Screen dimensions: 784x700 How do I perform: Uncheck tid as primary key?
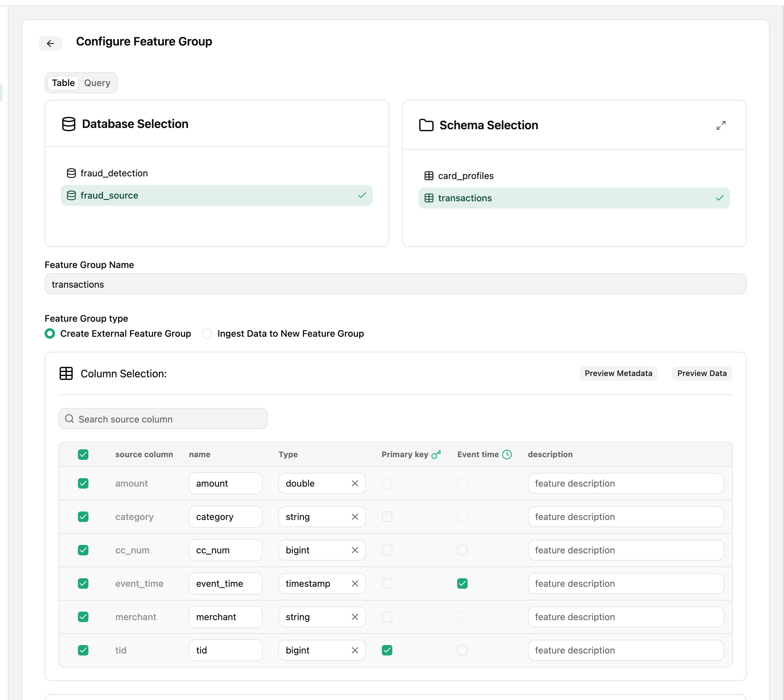pos(387,650)
